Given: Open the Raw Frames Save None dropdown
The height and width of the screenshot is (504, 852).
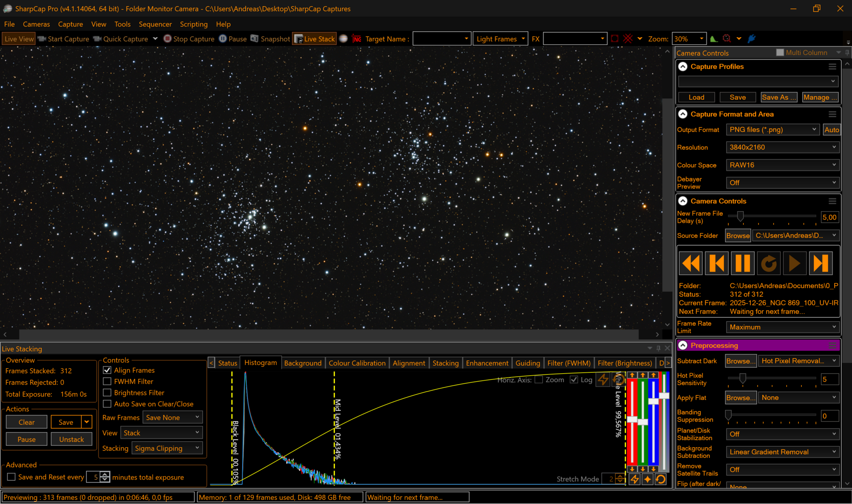Looking at the screenshot, I should click(x=173, y=417).
